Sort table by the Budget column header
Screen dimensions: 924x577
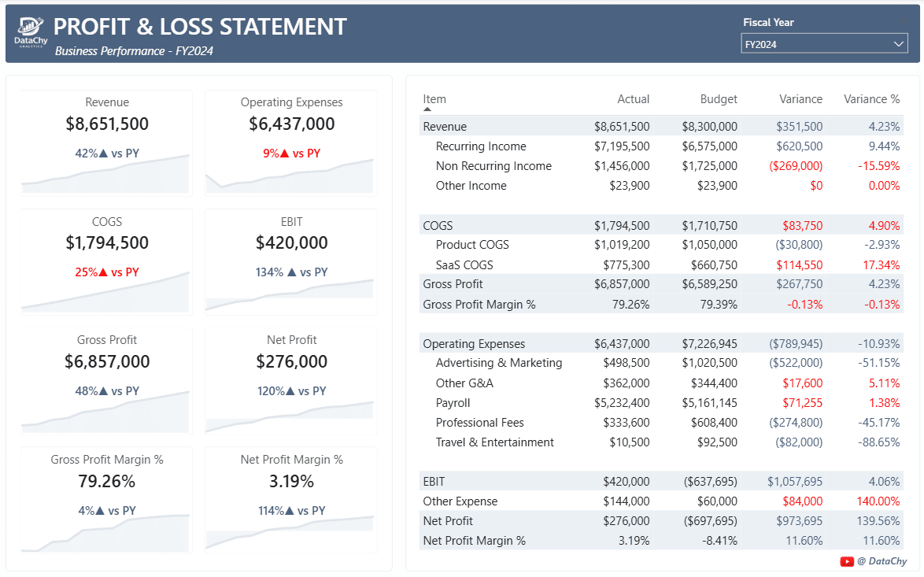point(719,99)
